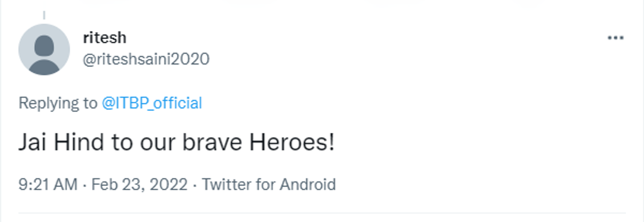The height and width of the screenshot is (222, 644).
Task: Click ritesh's default profile avatar
Action: 44,49
